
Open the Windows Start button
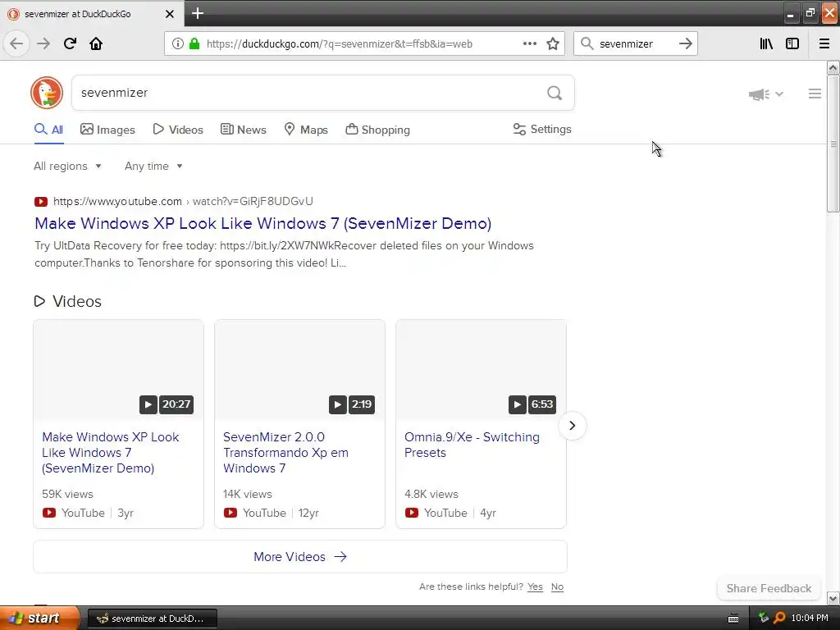[39, 619]
